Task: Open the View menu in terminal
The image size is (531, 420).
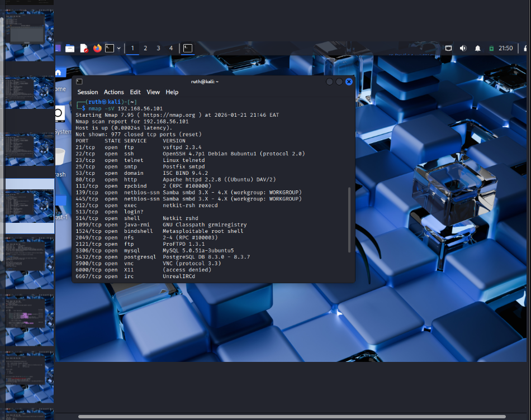Action: click(x=153, y=92)
